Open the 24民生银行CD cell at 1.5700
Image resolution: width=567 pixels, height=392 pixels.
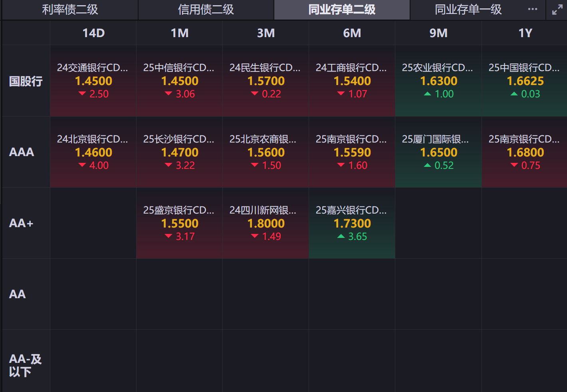pyautogui.click(x=266, y=81)
